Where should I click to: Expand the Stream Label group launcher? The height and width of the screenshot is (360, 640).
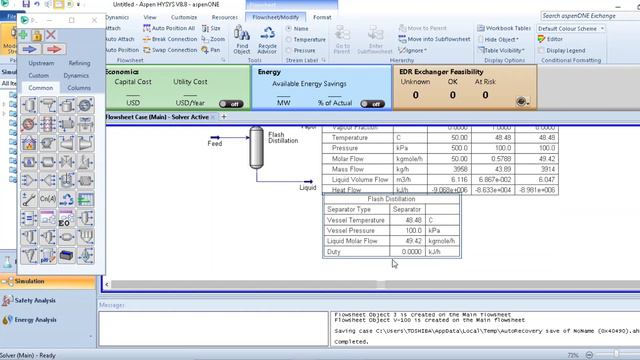pos(324,60)
